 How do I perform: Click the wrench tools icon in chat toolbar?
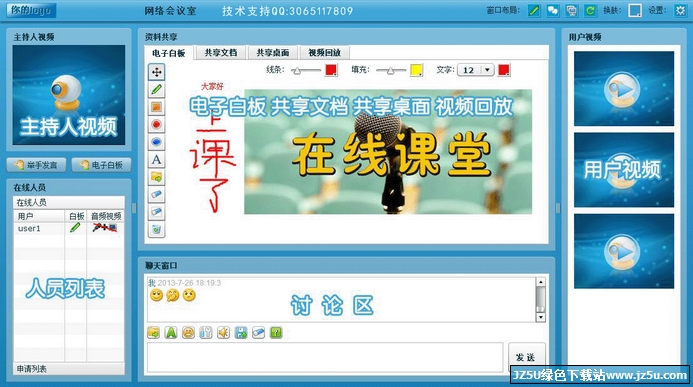pos(206,332)
